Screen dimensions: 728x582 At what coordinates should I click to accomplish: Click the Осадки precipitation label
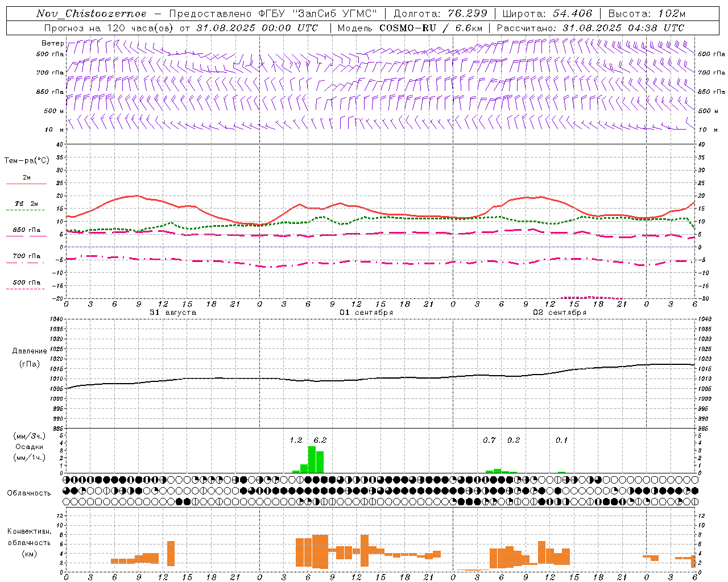coord(29,447)
